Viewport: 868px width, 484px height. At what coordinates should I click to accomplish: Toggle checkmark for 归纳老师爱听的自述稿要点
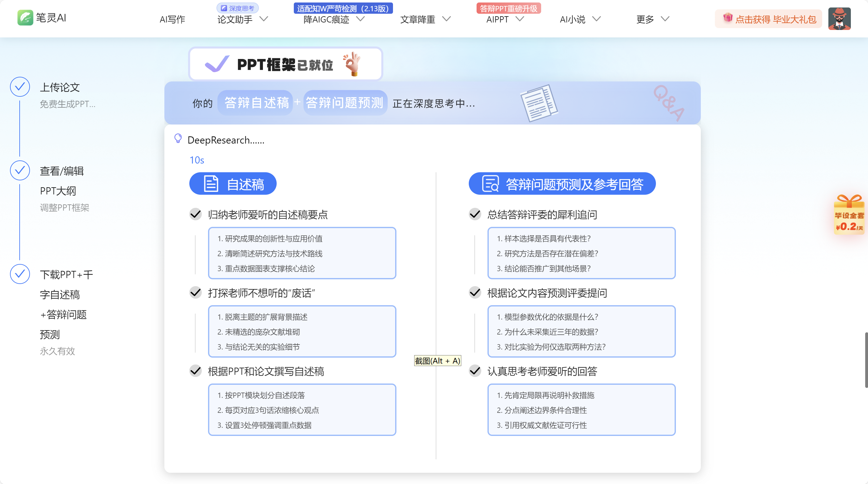click(x=196, y=214)
